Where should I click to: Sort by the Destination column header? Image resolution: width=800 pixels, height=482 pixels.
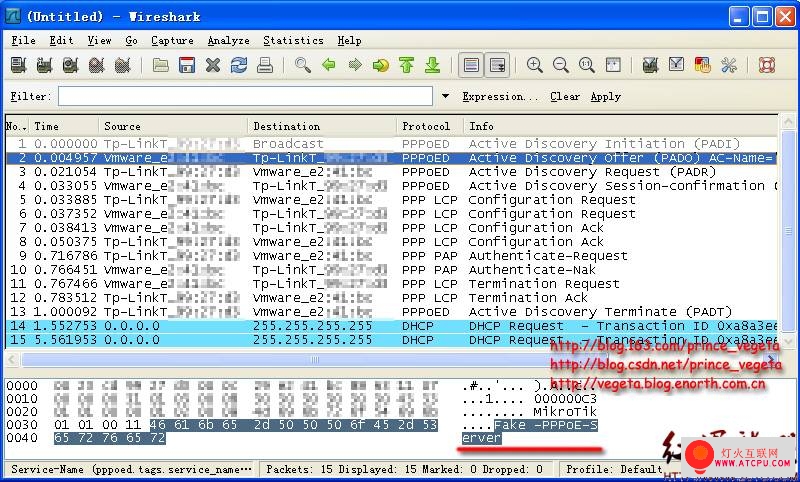(x=322, y=126)
